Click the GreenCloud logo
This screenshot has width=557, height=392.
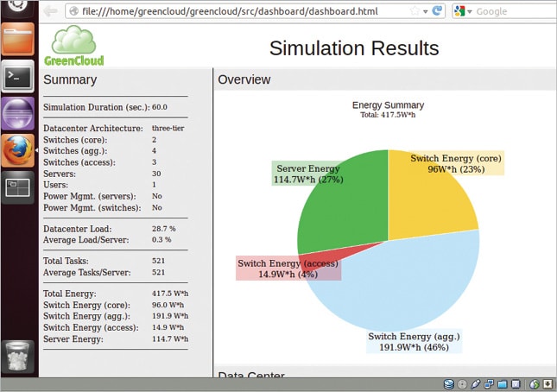(x=74, y=46)
